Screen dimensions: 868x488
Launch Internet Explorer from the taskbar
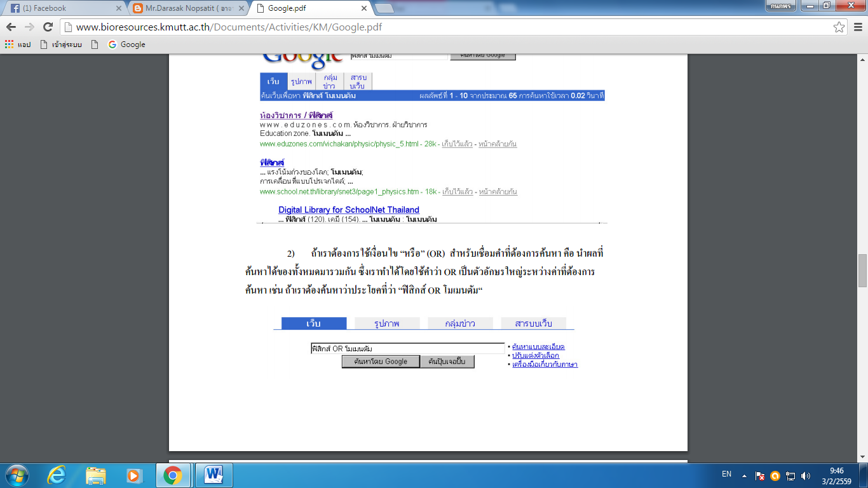57,475
